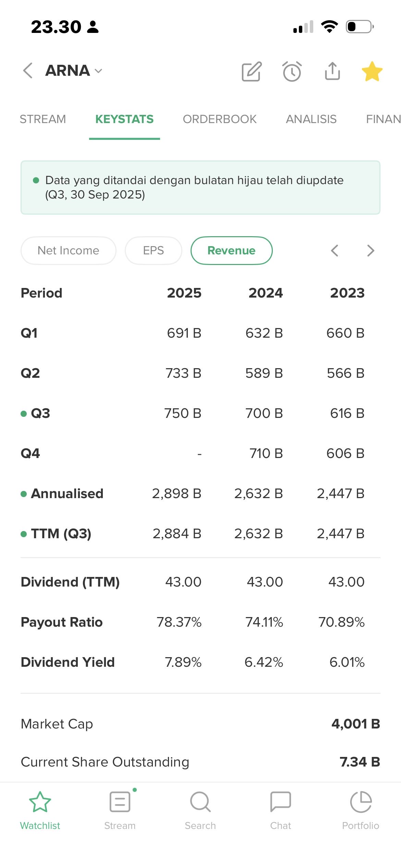This screenshot has height=868, width=401.
Task: Show previous years with left chevron
Action: click(x=335, y=251)
